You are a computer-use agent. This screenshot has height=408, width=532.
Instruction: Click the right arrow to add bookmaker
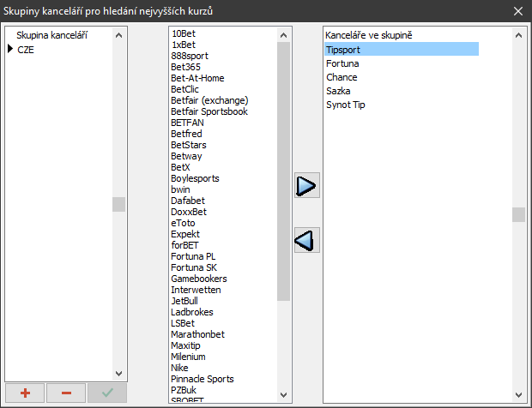[x=307, y=185]
